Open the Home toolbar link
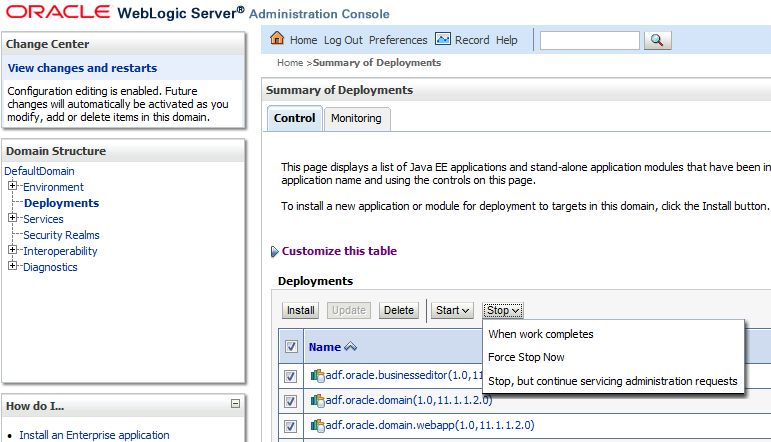Viewport: 771px width, 442px height. (303, 40)
